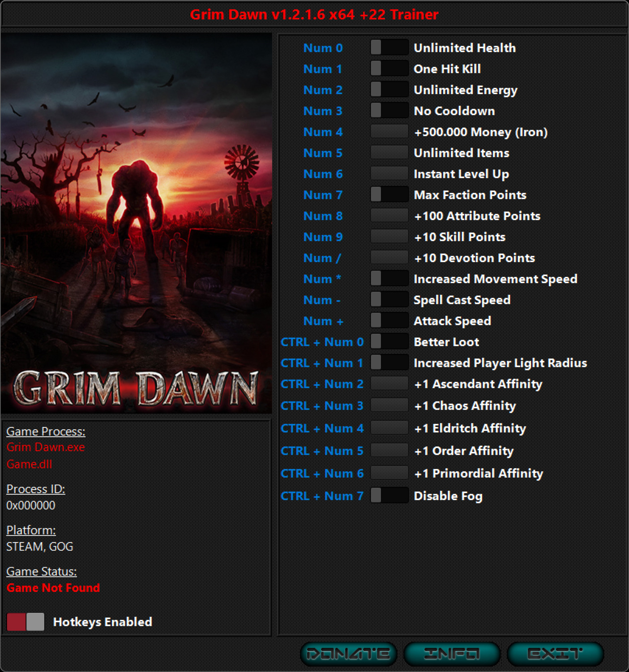Toggle the No Cooldown option
The height and width of the screenshot is (672, 629).
pyautogui.click(x=389, y=111)
